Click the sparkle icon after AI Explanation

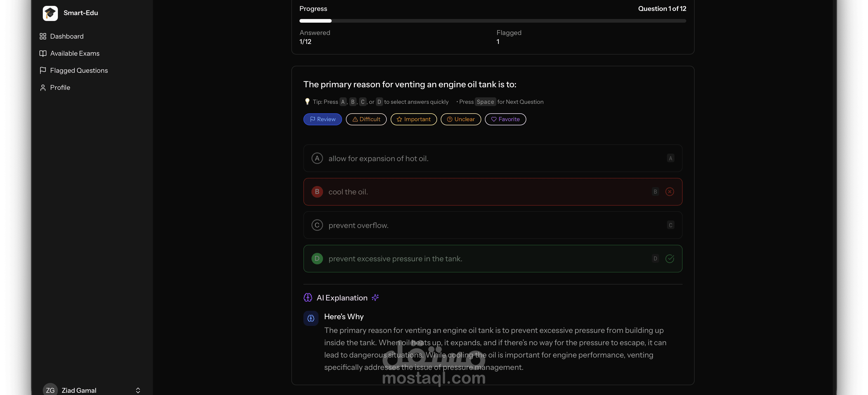pos(375,298)
